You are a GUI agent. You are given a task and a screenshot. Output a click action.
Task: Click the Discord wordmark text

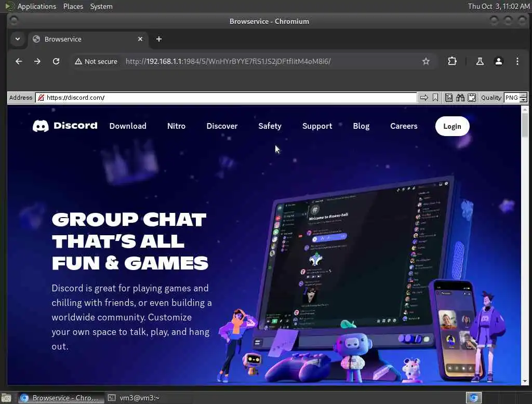pos(76,126)
